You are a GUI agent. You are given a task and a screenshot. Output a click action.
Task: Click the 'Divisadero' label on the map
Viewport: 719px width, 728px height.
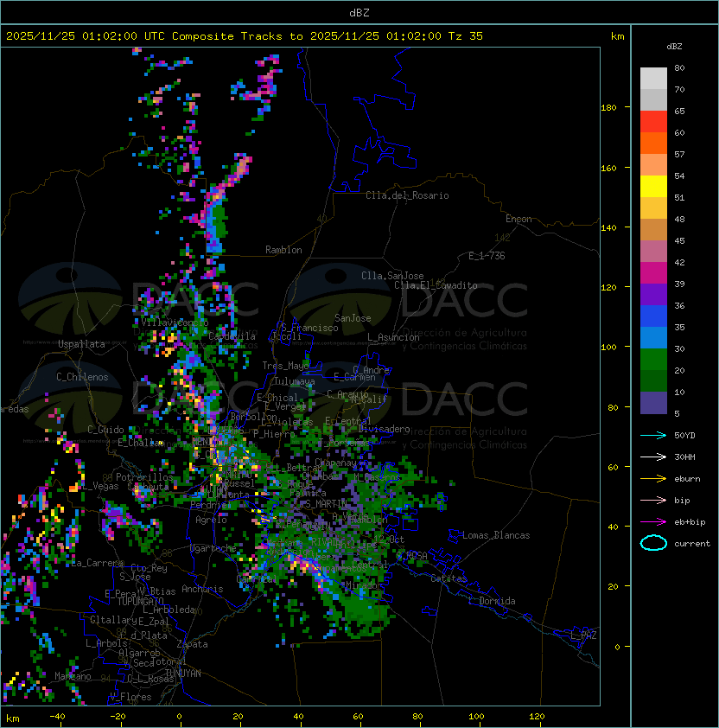coord(385,429)
